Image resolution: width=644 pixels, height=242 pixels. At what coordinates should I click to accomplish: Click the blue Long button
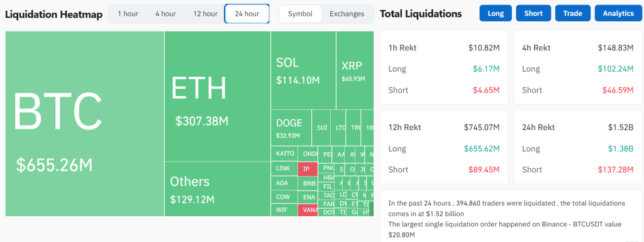click(x=496, y=13)
